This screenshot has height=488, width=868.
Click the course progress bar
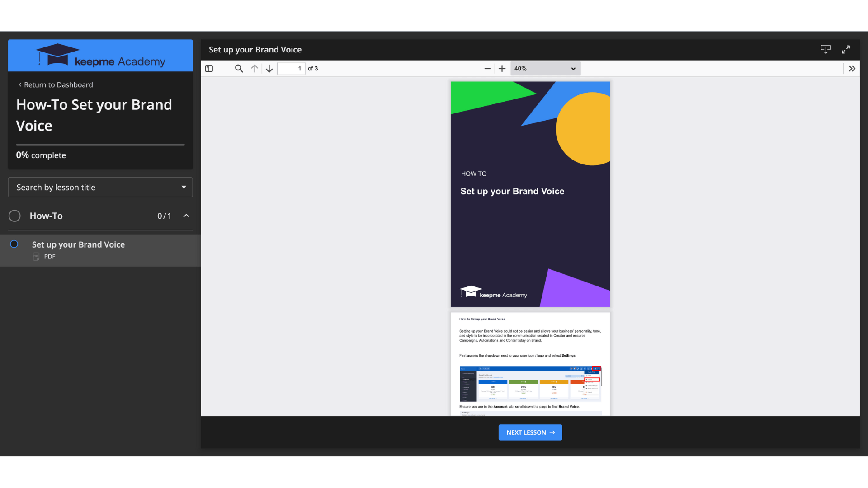pos(100,145)
